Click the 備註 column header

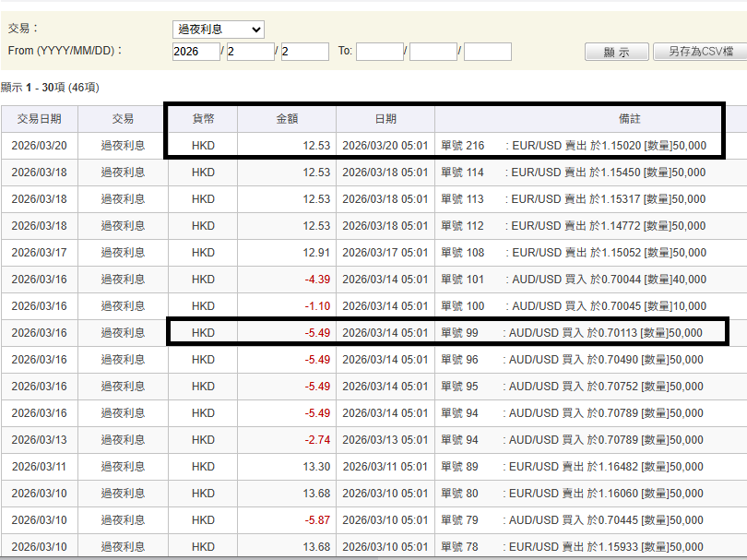[x=629, y=119]
